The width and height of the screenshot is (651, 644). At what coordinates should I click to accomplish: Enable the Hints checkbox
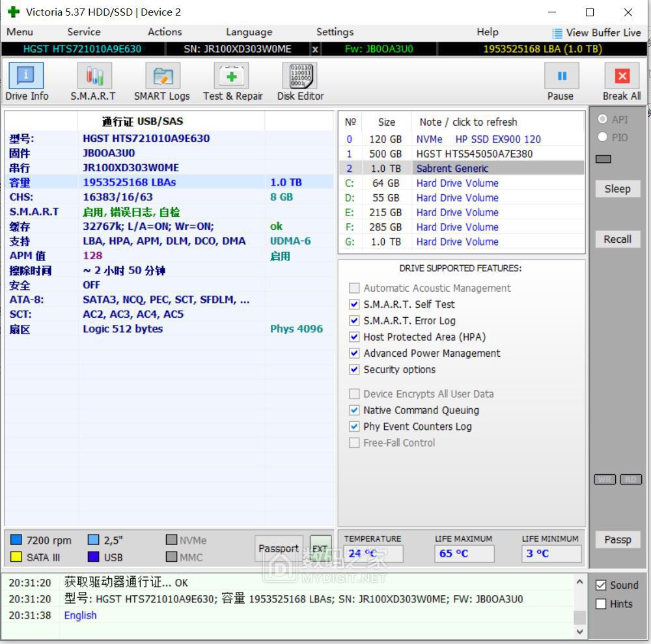601,604
